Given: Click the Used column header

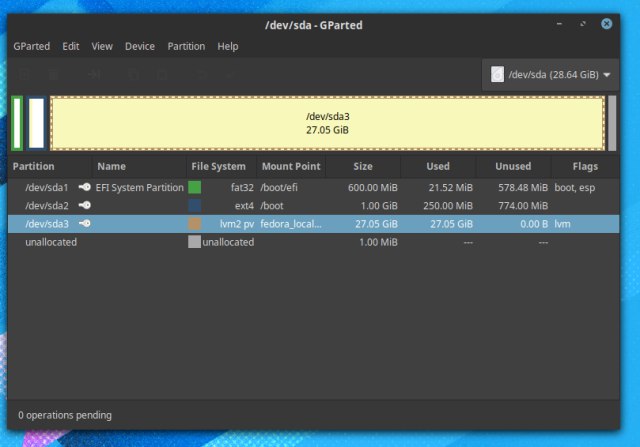Looking at the screenshot, I should 438,166.
